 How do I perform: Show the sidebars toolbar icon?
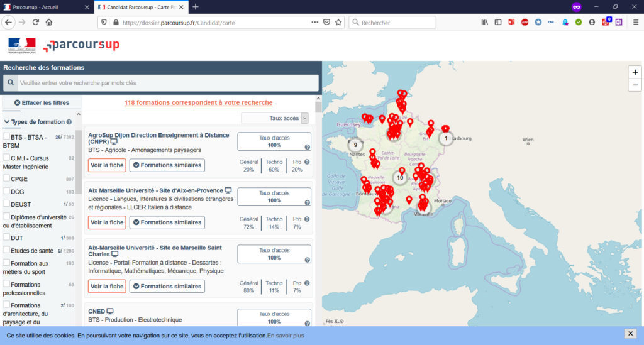[498, 23]
